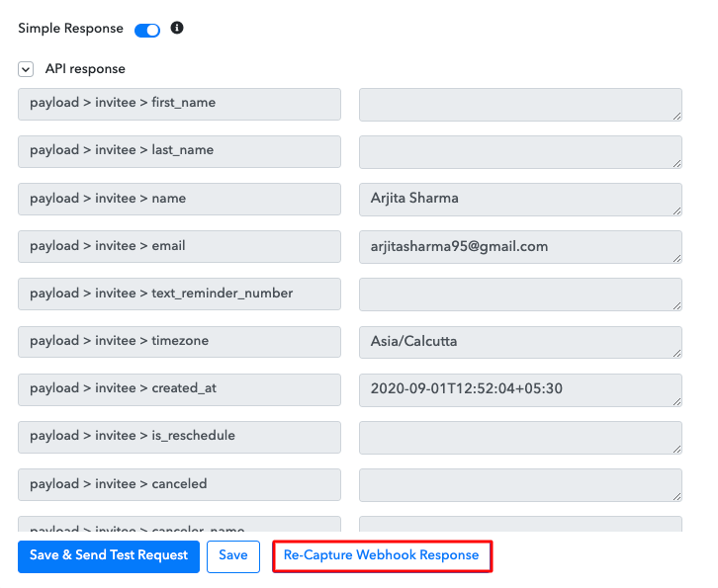Select the invitee email label field

tap(179, 246)
